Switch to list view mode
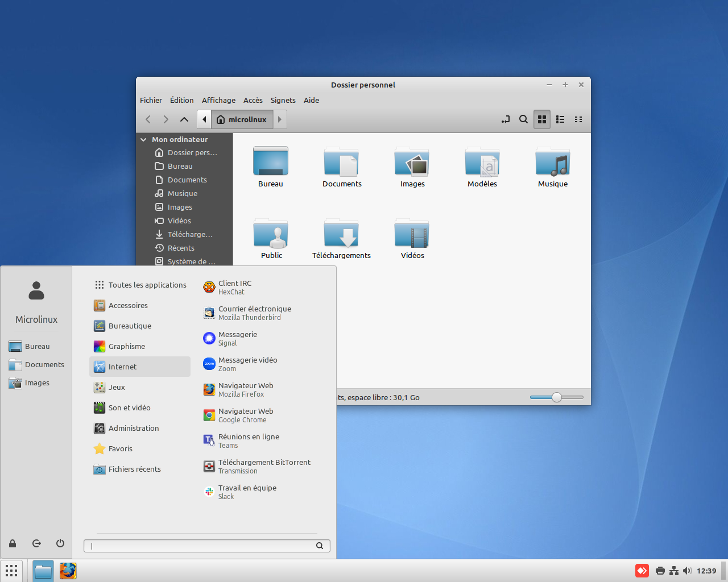 [x=560, y=119]
